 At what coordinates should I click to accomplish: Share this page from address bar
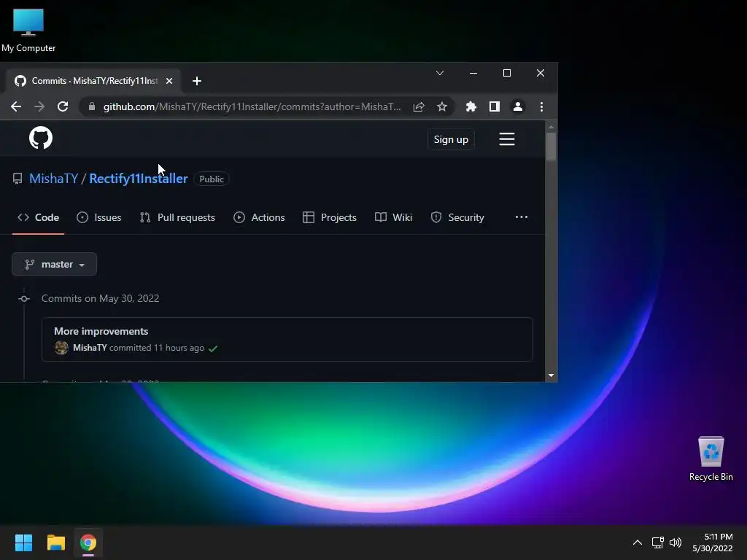(x=419, y=106)
